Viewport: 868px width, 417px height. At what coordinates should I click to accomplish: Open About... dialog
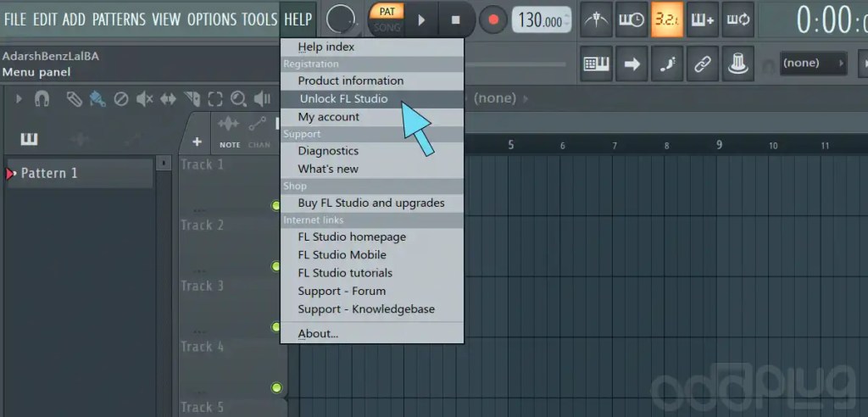coord(372,333)
